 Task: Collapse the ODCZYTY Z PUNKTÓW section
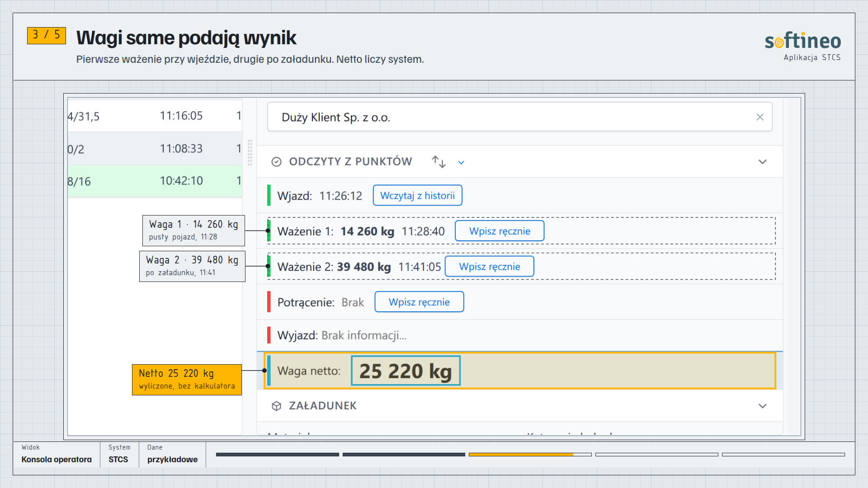coord(762,162)
